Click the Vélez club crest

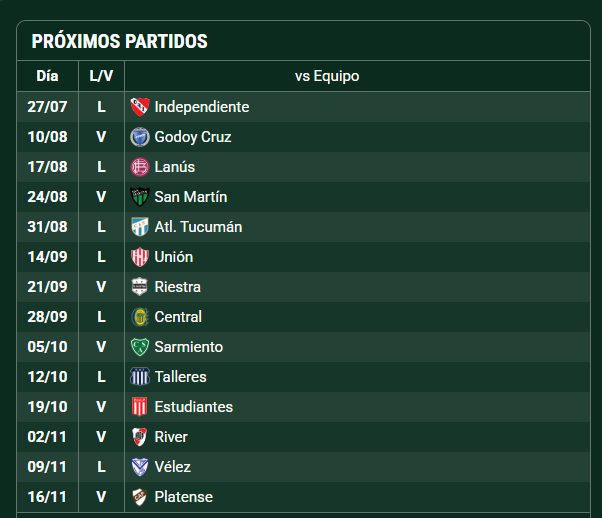[140, 467]
